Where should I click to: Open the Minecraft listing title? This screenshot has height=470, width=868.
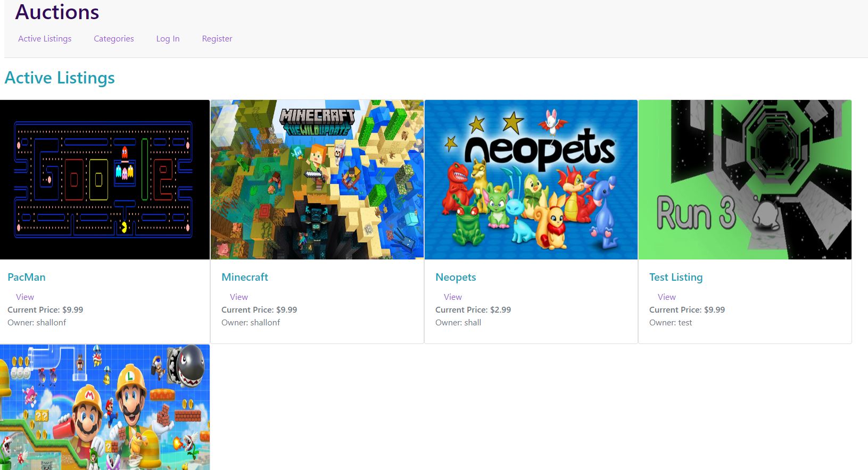coord(245,277)
